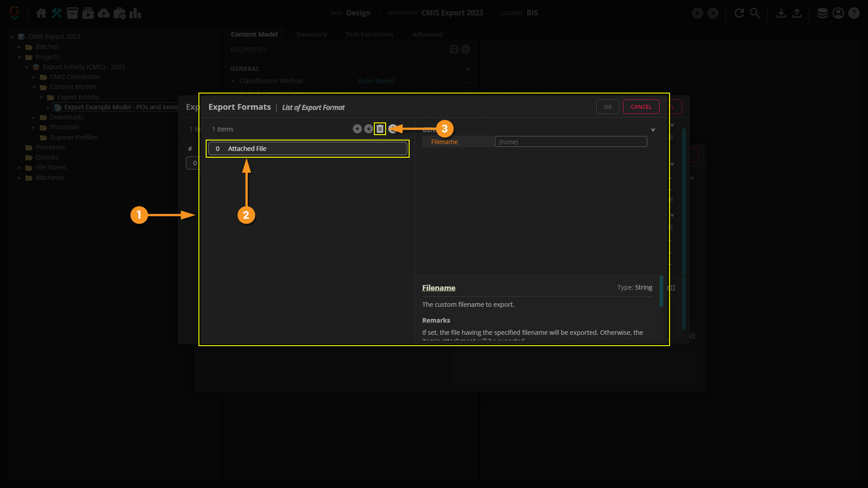Expand the Classification Method property
Screen dimensions: 868x488
(x=233, y=81)
